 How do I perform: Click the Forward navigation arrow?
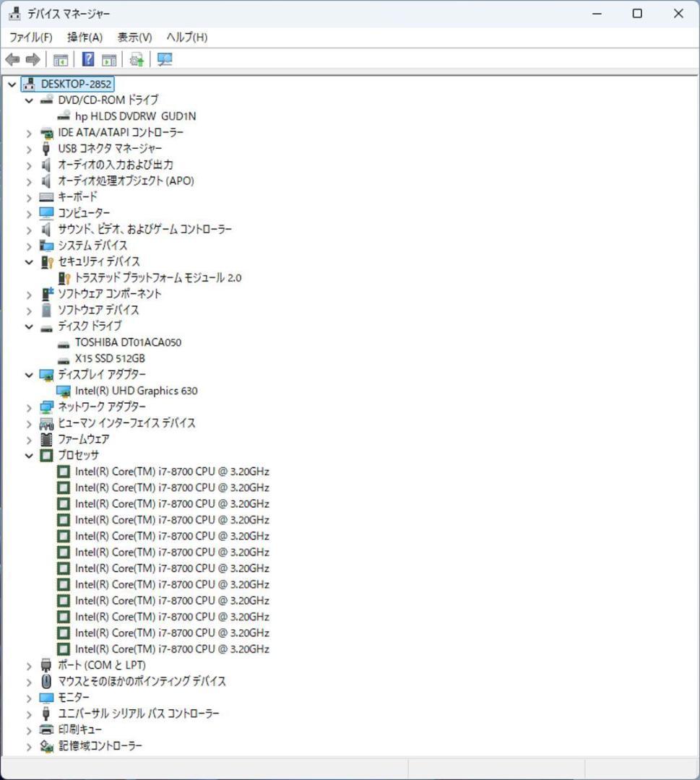point(33,59)
